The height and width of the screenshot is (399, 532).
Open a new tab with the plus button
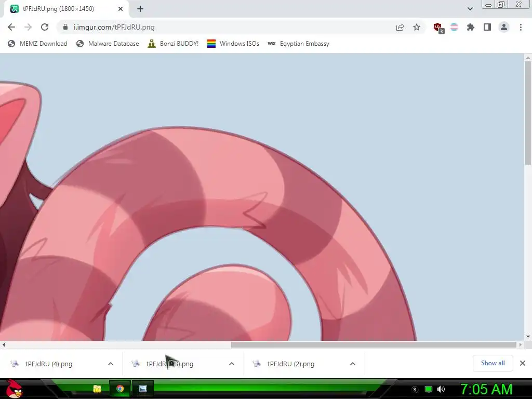(x=140, y=9)
